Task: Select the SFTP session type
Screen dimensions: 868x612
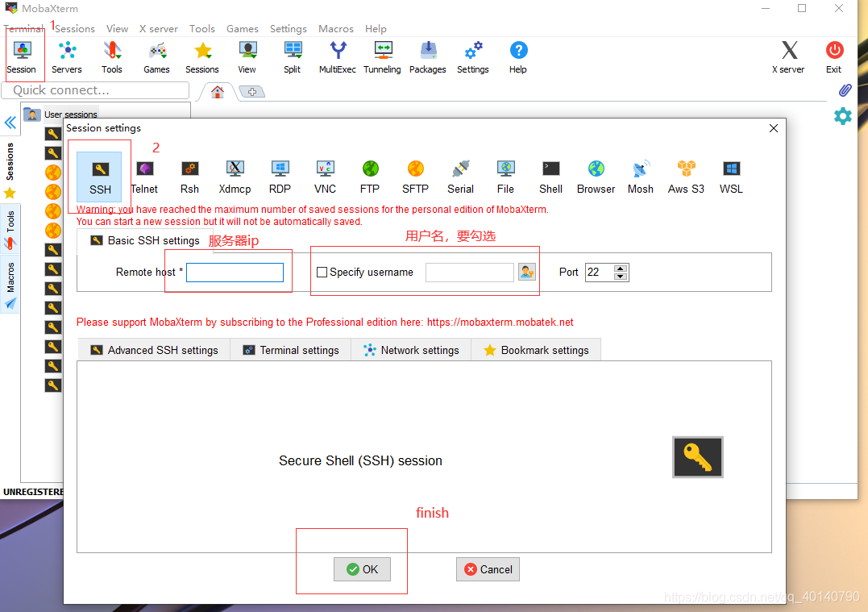Action: tap(415, 177)
